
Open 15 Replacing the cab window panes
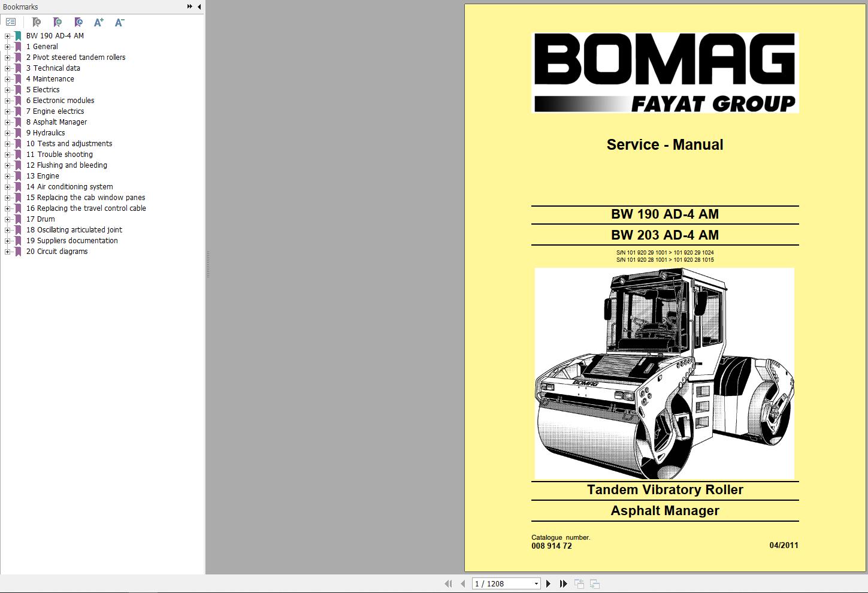(86, 198)
